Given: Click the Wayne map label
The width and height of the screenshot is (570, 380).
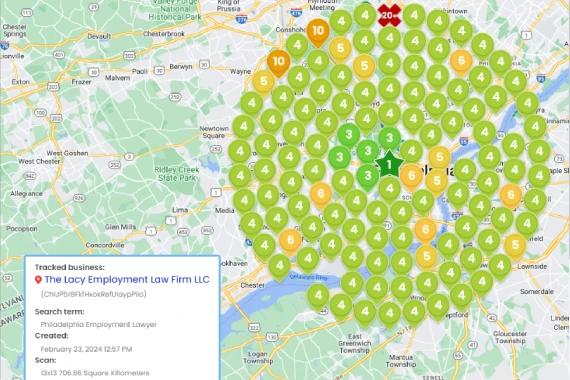Looking at the screenshot, I should (x=240, y=71).
